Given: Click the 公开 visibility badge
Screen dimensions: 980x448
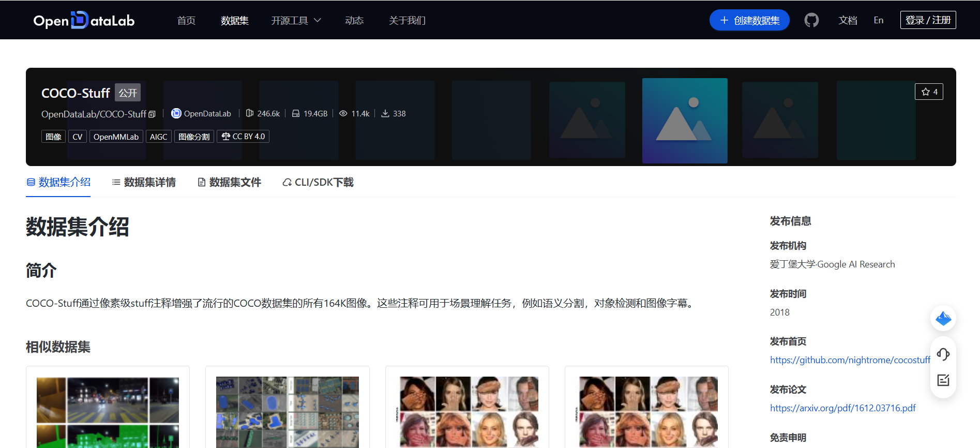Looking at the screenshot, I should point(128,93).
